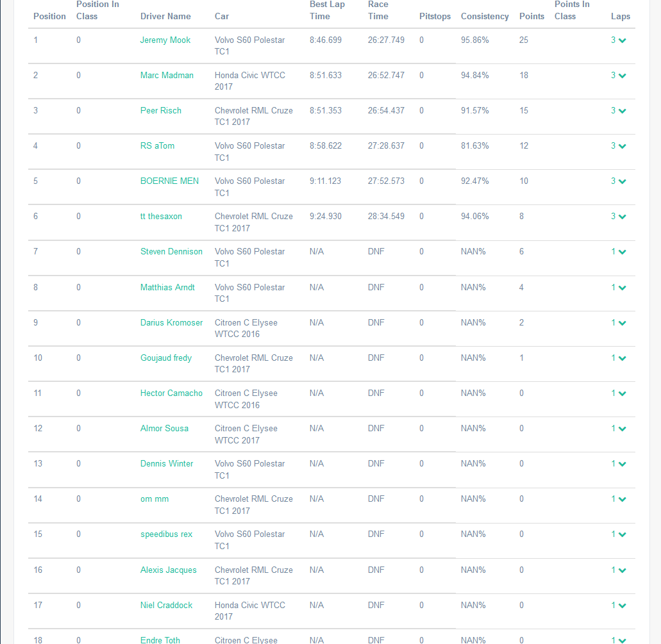
Task: Click laps chevron for Steven Dennison
Action: pyautogui.click(x=622, y=252)
